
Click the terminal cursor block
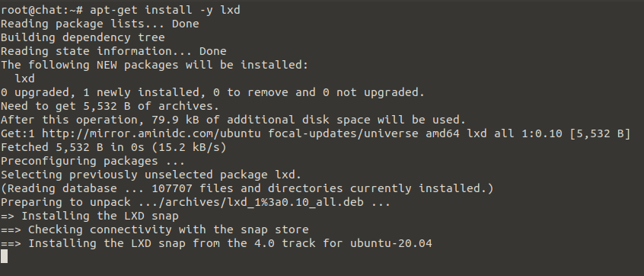click(4, 257)
